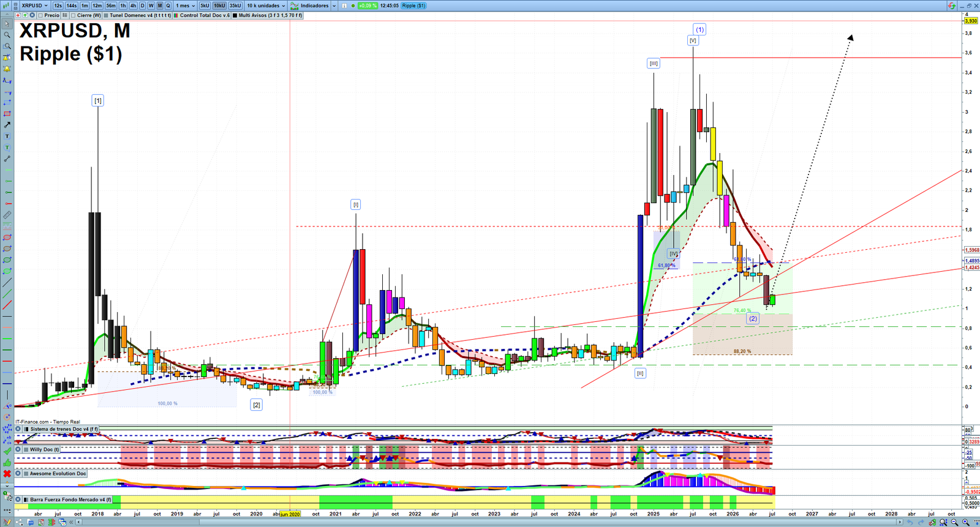The image size is (980, 527).
Task: Click the 1h timeframe button
Action: [x=123, y=6]
